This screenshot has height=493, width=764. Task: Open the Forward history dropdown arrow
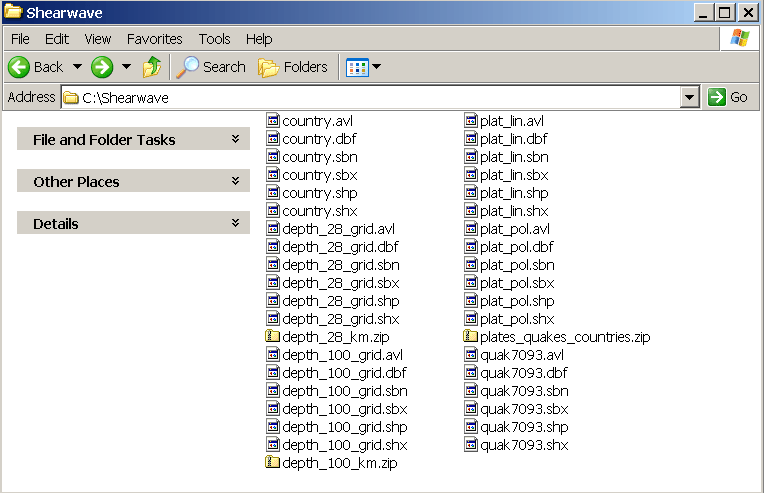[126, 67]
